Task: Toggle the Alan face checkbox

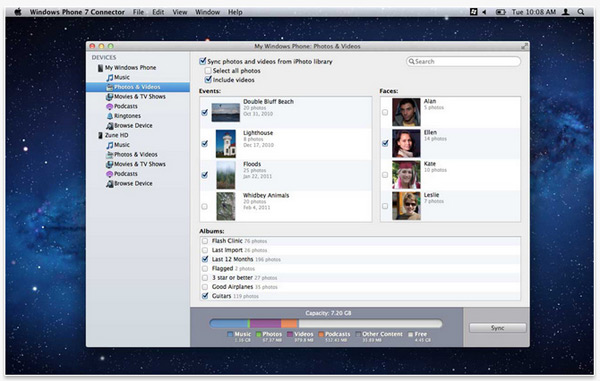Action: [385, 112]
